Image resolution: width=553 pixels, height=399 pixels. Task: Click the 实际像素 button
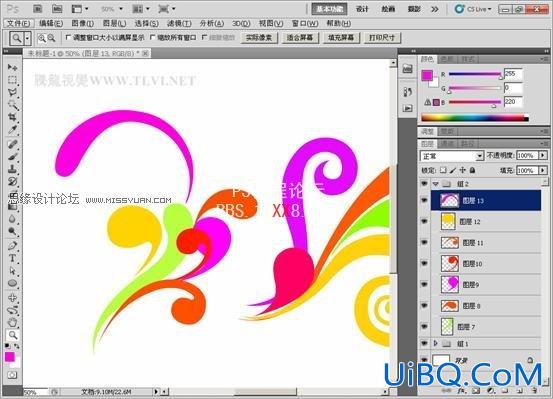259,37
